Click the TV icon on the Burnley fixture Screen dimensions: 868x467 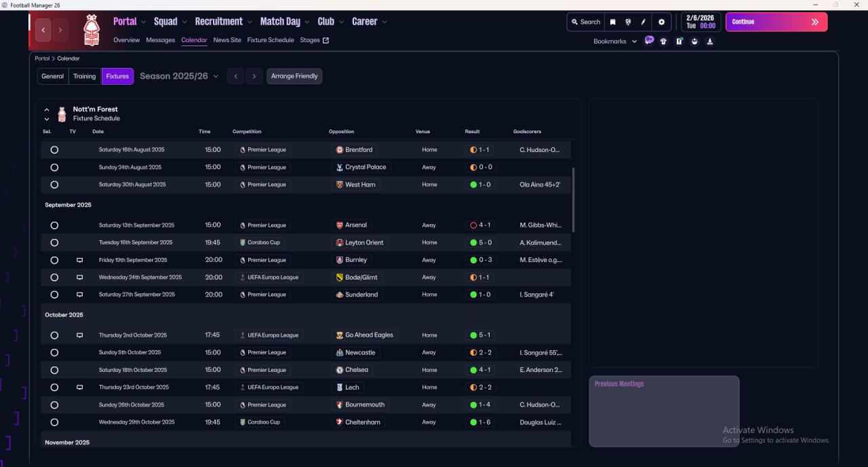[79, 260]
